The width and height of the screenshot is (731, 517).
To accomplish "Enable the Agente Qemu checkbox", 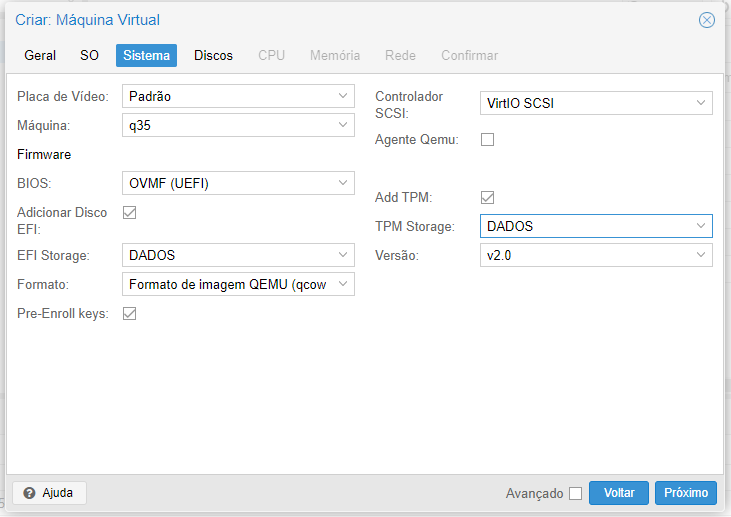I will [x=487, y=139].
